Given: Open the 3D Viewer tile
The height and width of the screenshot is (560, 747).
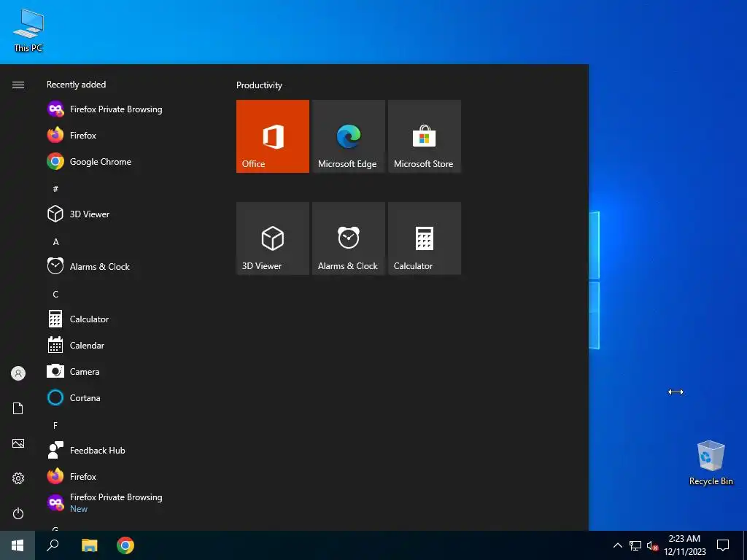Looking at the screenshot, I should pos(273,238).
